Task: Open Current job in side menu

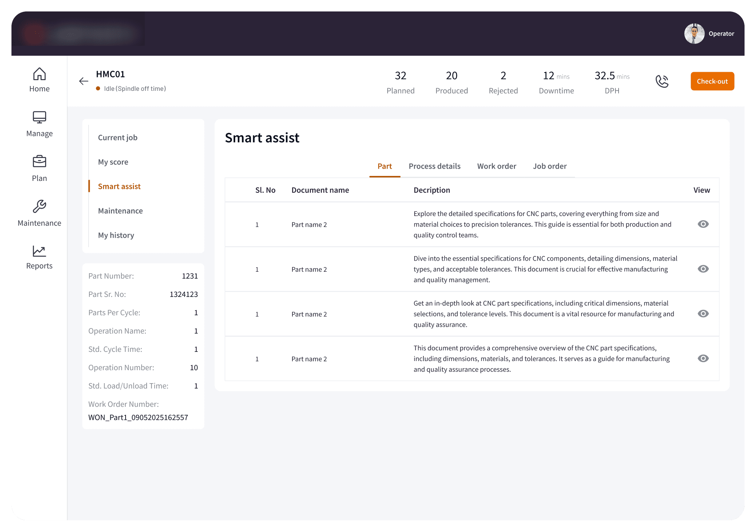Action: pos(118,138)
